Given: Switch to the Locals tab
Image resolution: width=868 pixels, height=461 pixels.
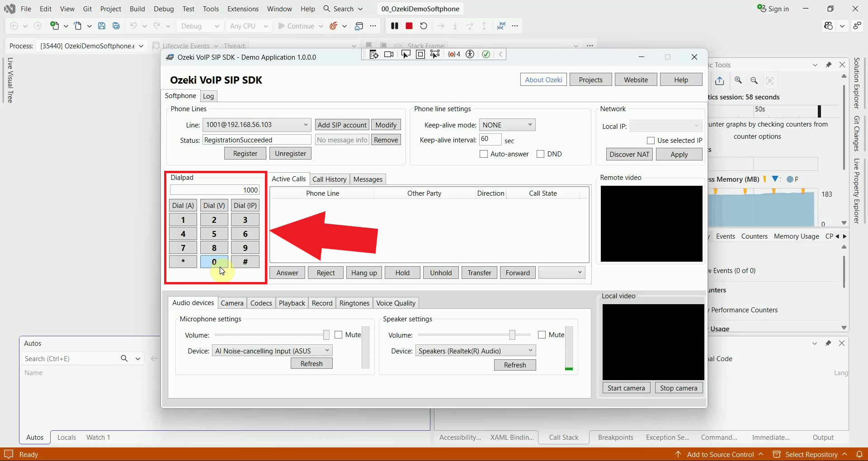Looking at the screenshot, I should pos(66,437).
